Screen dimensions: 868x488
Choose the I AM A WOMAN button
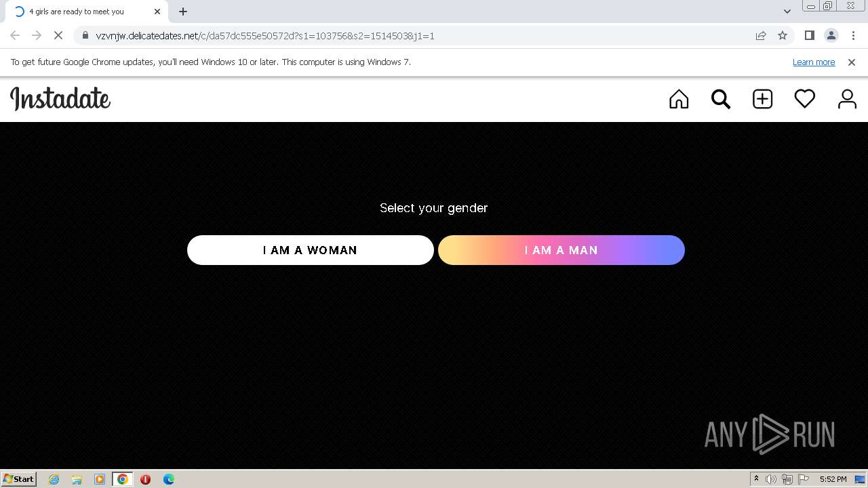click(311, 250)
